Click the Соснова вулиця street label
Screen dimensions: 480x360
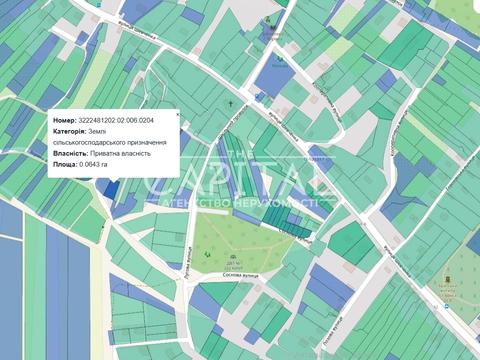pyautogui.click(x=240, y=276)
